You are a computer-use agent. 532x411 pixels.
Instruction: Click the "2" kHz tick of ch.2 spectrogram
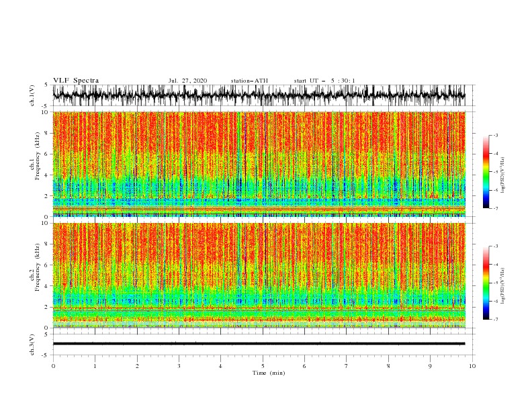tap(46, 307)
